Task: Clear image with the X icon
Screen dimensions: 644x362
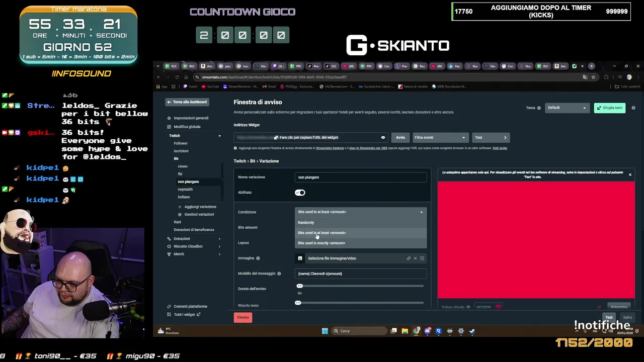Action: point(415,258)
